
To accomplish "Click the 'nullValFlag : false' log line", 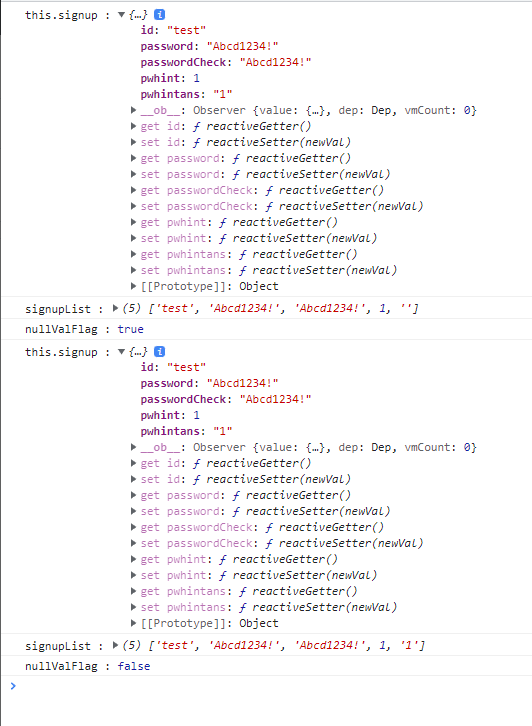I will pyautogui.click(x=88, y=666).
